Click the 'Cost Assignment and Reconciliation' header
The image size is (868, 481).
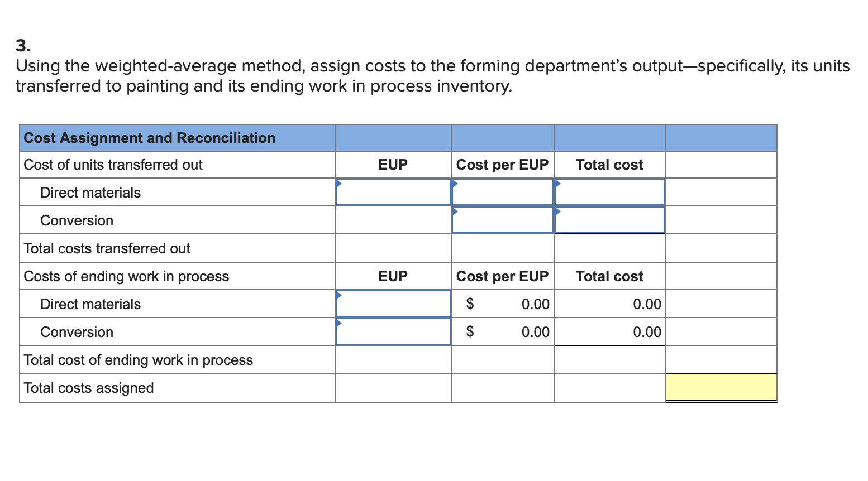(x=150, y=138)
